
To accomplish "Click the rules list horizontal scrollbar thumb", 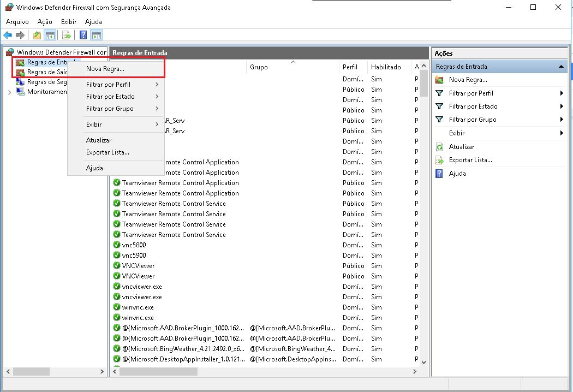I will tap(158, 371).
